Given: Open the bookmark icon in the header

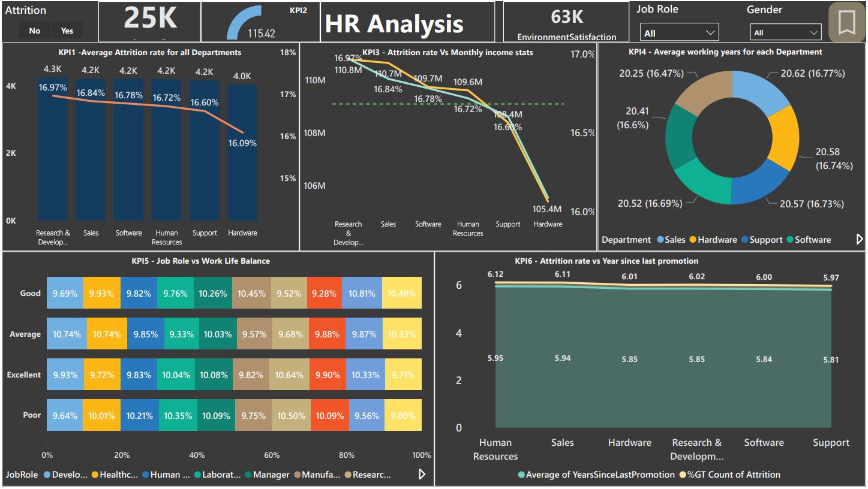Looking at the screenshot, I should tap(846, 22).
